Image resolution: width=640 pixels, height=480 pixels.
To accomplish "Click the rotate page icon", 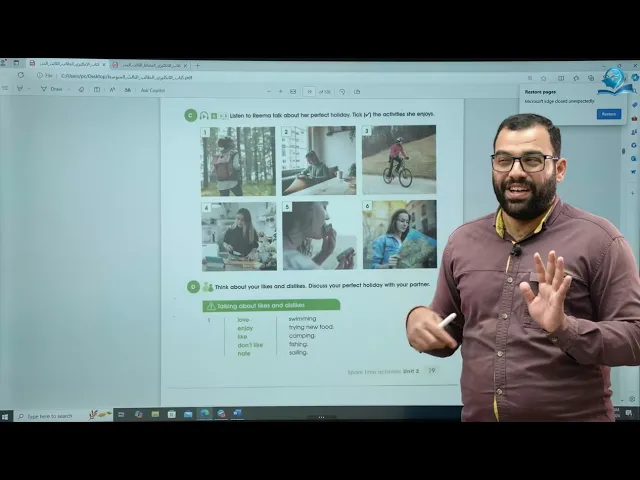I will (342, 92).
